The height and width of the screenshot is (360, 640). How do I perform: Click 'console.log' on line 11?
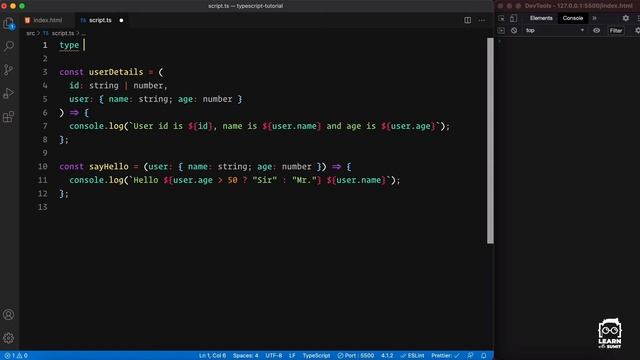(x=96, y=180)
